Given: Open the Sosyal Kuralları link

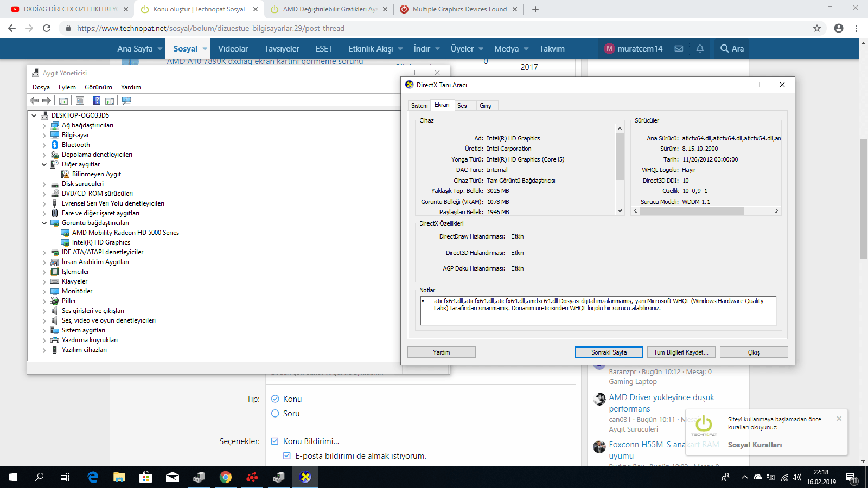Looking at the screenshot, I should tap(755, 445).
